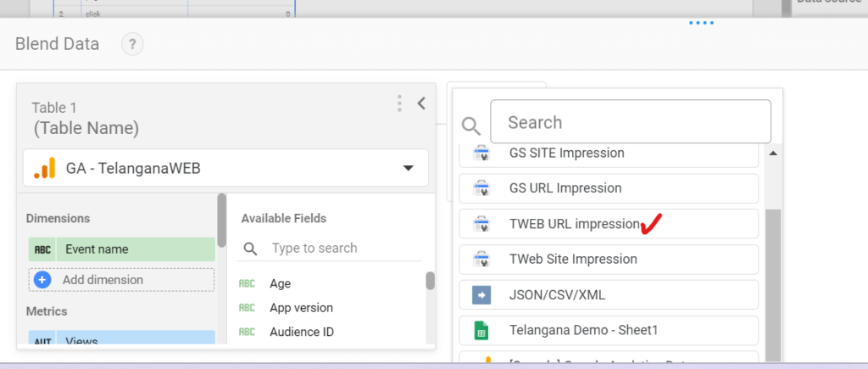Click the Google Analytics bar chart icon
The image size is (868, 369).
click(45, 168)
